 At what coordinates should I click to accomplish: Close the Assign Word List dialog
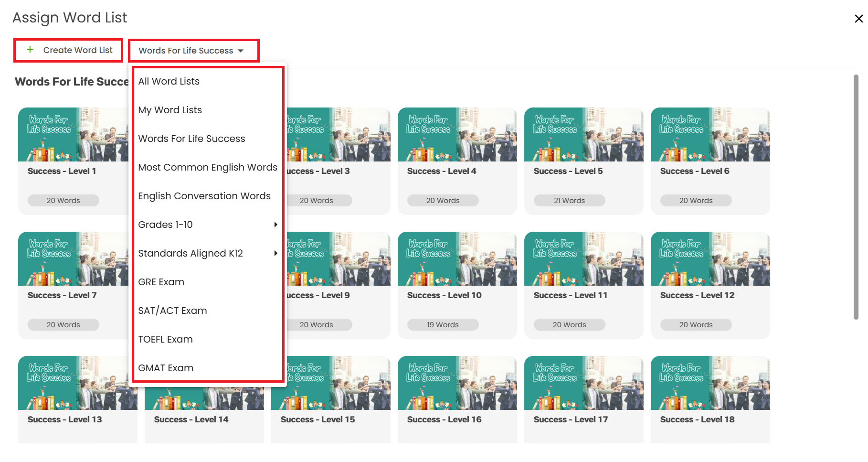click(x=858, y=19)
